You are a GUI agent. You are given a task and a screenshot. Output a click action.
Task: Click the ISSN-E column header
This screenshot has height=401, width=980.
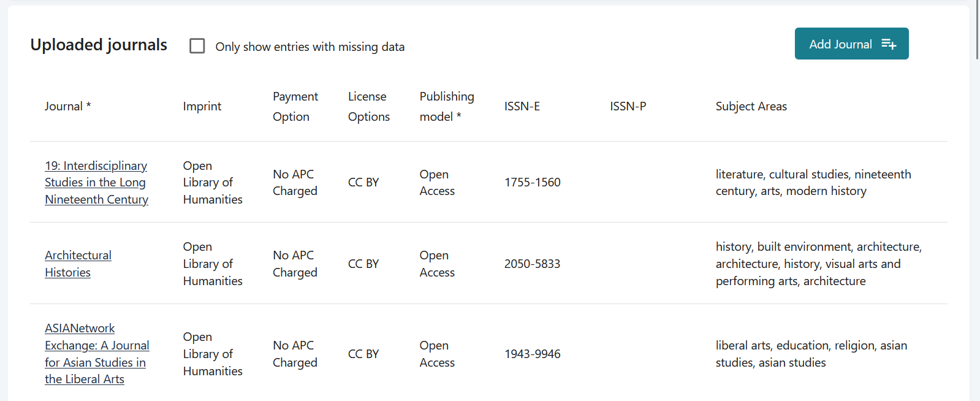[x=522, y=105]
